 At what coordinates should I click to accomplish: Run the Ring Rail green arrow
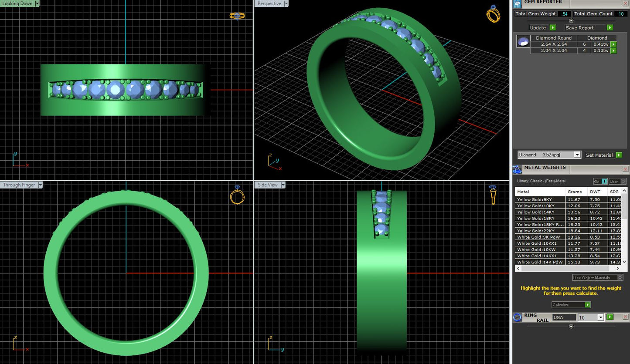click(610, 317)
